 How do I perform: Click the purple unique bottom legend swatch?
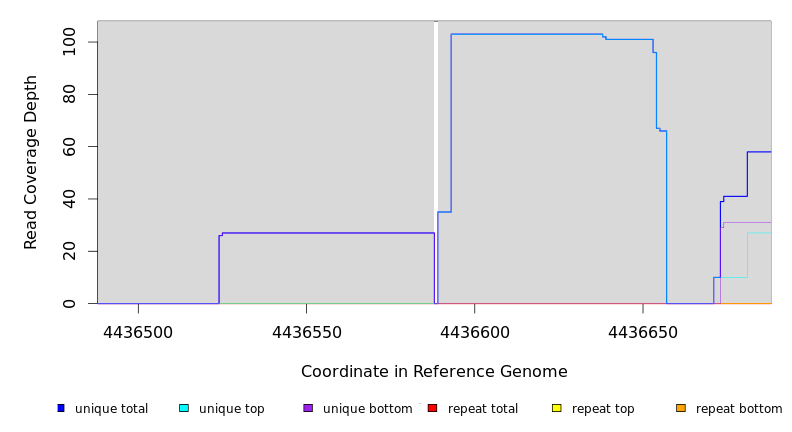coord(308,408)
